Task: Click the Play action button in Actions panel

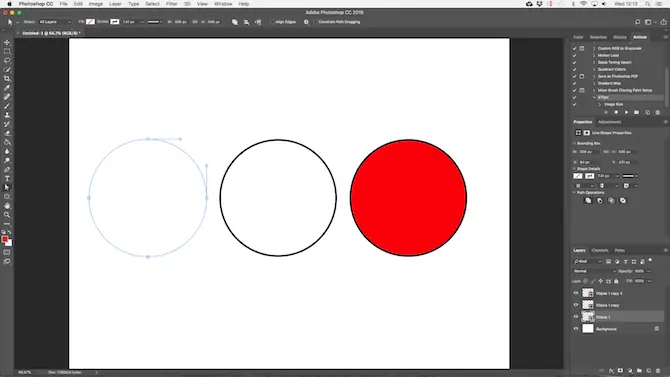Action: [x=626, y=112]
